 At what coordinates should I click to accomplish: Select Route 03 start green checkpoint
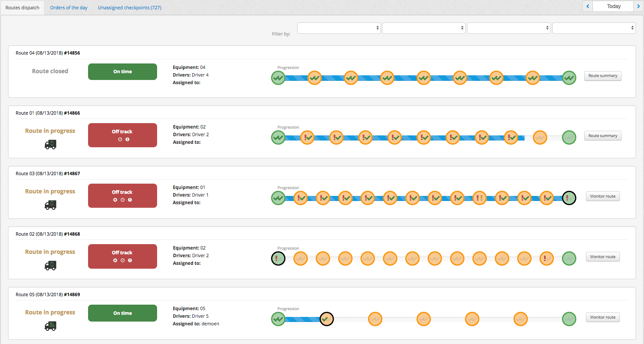click(278, 198)
